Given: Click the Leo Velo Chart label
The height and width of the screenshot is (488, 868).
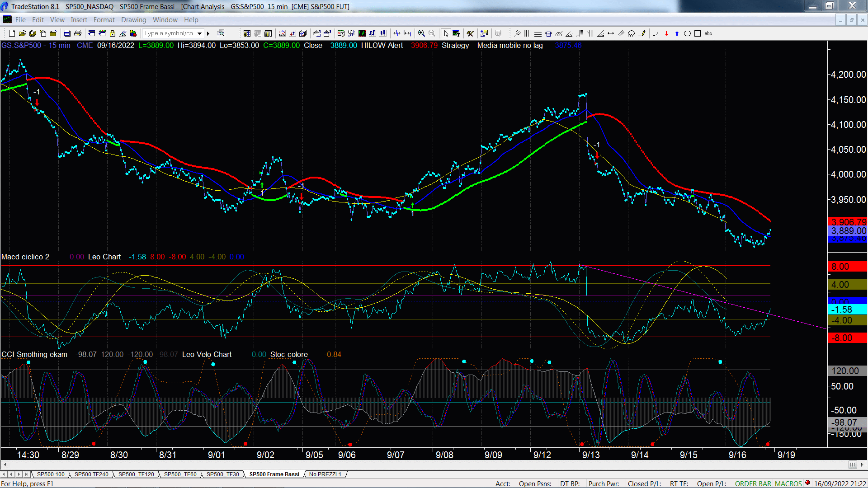Looking at the screenshot, I should point(207,355).
